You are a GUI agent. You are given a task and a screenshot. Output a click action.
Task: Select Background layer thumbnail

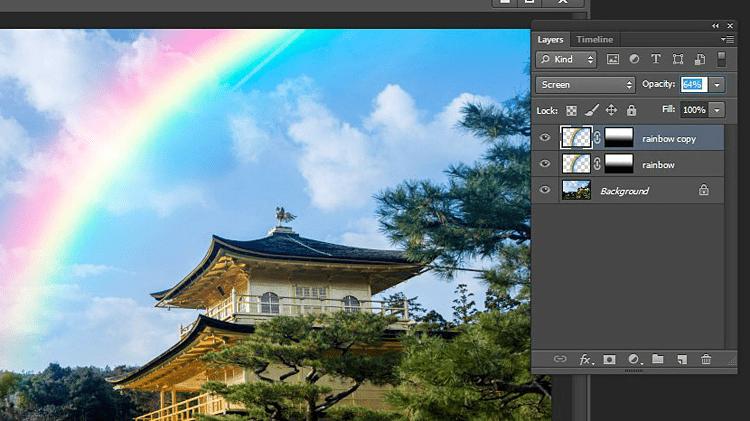[576, 190]
